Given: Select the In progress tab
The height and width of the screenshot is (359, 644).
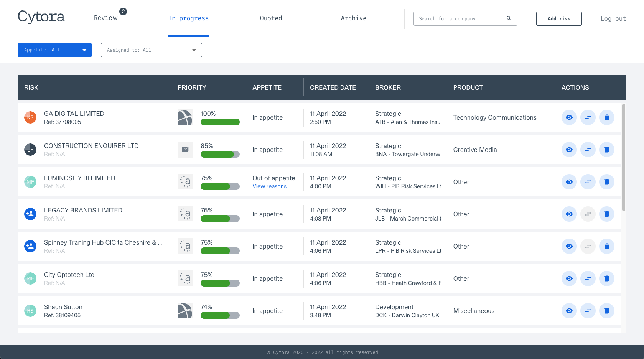Looking at the screenshot, I should [188, 18].
